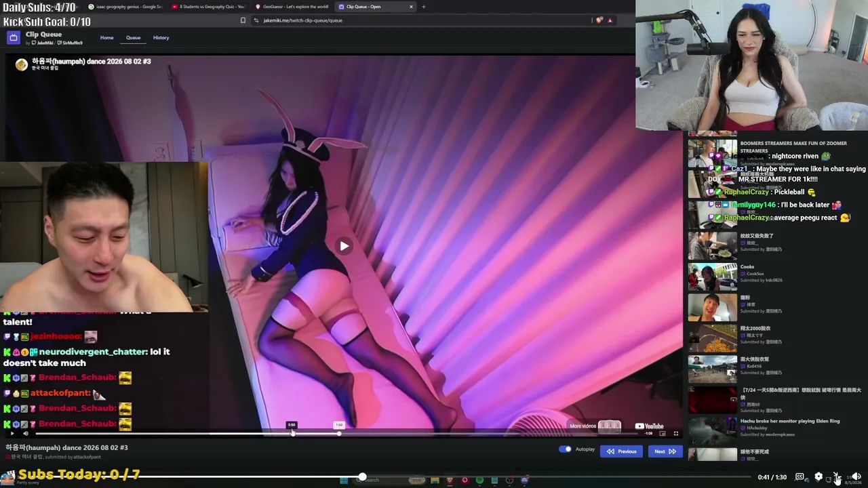Click the YouTube logo in the player

click(x=649, y=426)
